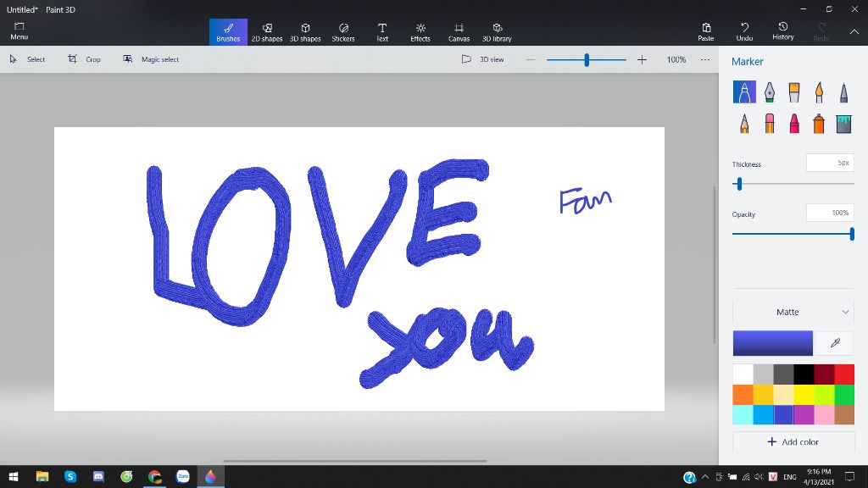
Task: Open the Canvas tab
Action: coord(459,32)
